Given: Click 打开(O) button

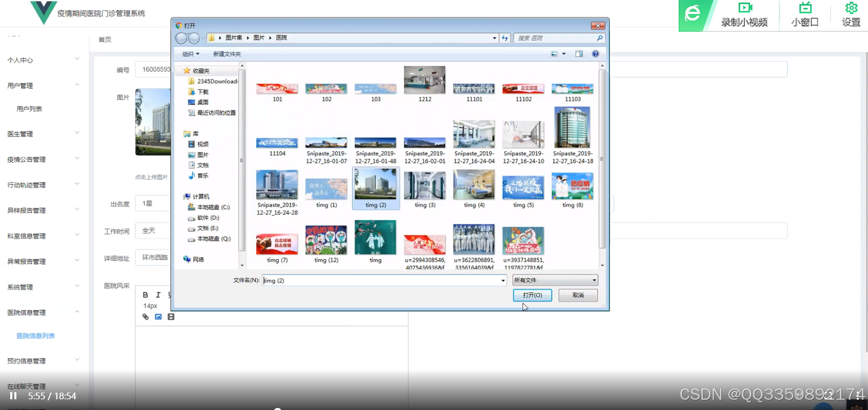Looking at the screenshot, I should (532, 295).
